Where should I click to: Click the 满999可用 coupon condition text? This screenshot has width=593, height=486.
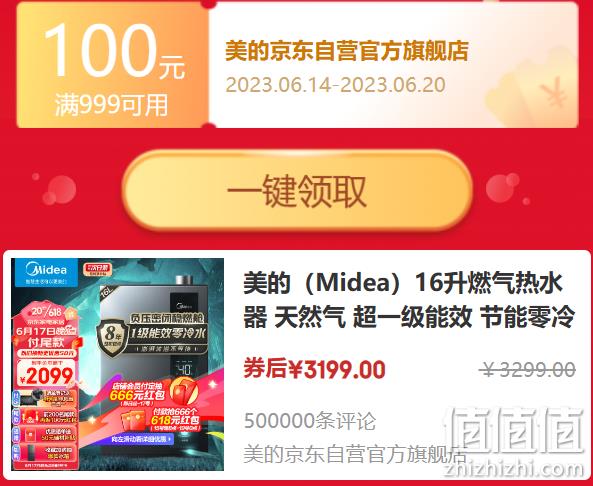coord(112,105)
